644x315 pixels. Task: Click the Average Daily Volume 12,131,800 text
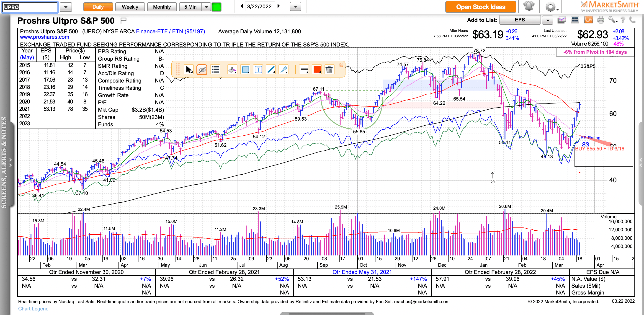click(259, 31)
